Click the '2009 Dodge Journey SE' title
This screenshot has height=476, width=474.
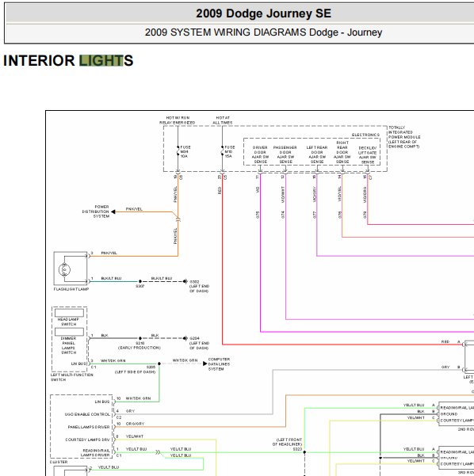(x=263, y=13)
